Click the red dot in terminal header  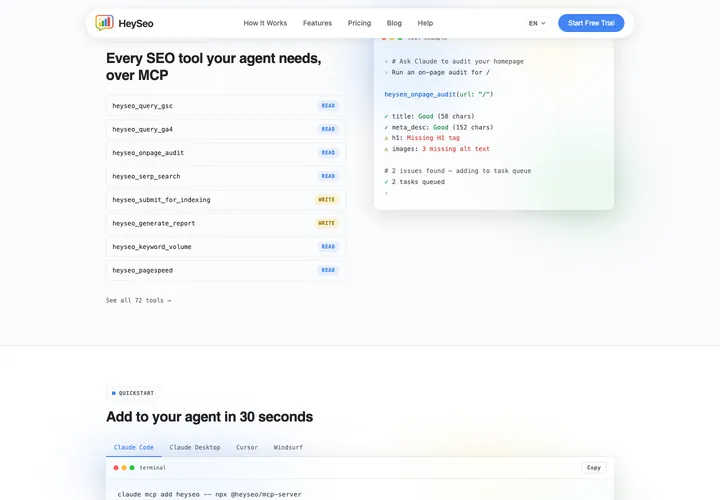tap(116, 468)
